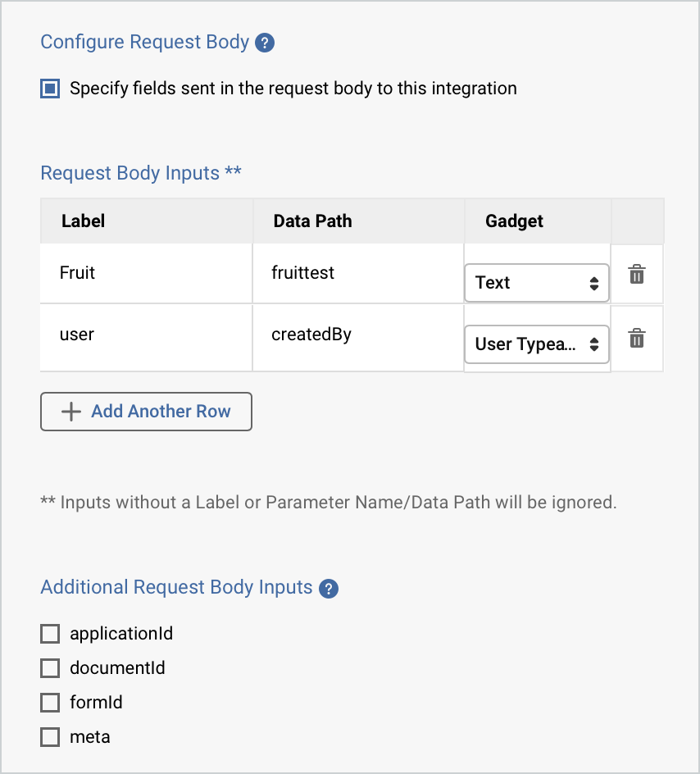Open help for Configure Request Body

264,42
